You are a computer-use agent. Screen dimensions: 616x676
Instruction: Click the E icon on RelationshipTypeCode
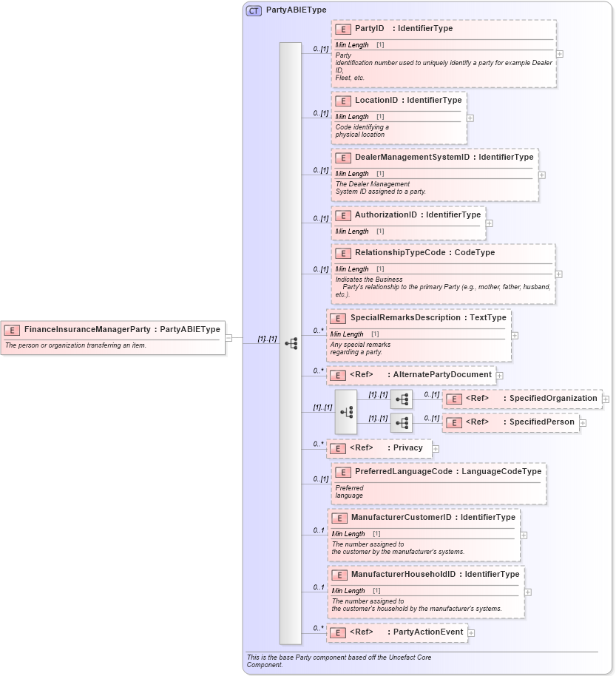(342, 252)
